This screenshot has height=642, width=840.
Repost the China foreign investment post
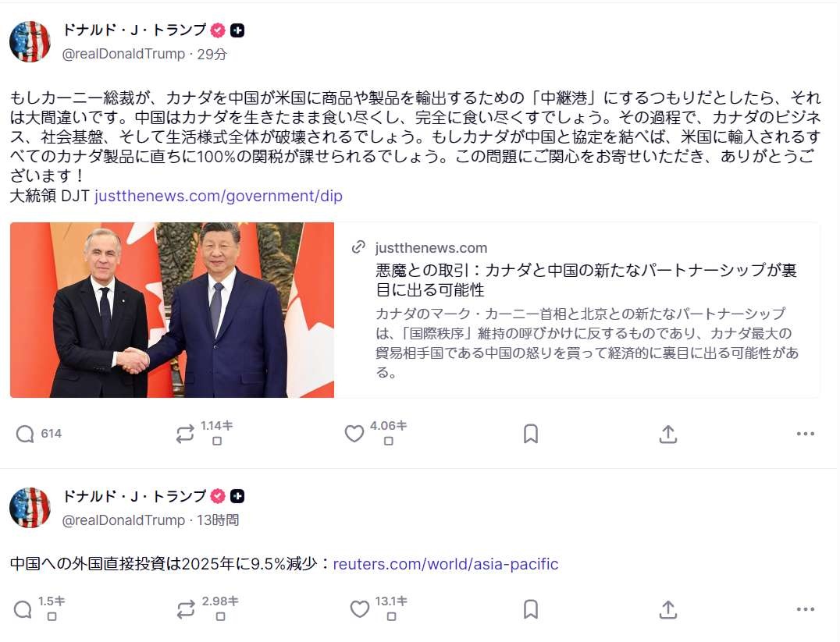185,609
